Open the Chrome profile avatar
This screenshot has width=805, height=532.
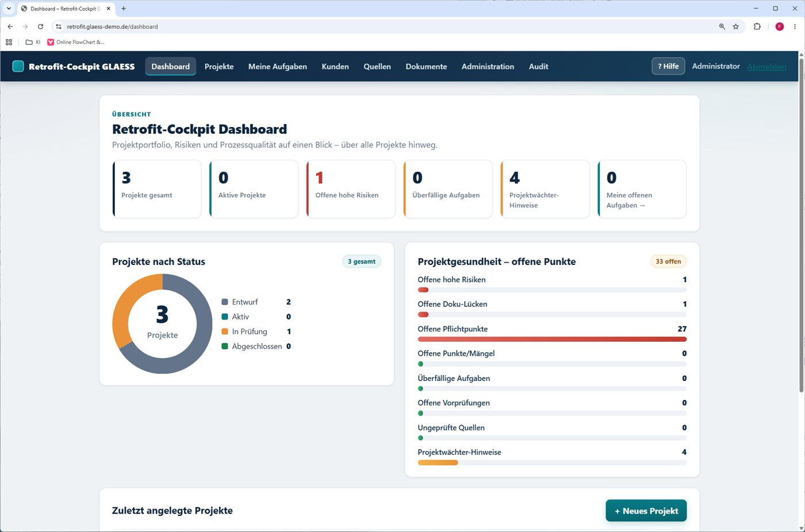coord(780,26)
